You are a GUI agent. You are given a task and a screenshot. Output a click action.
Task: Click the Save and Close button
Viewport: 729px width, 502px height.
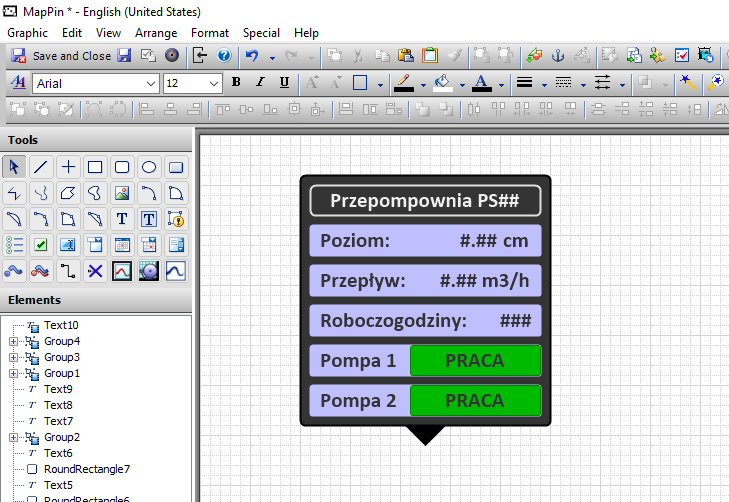62,56
